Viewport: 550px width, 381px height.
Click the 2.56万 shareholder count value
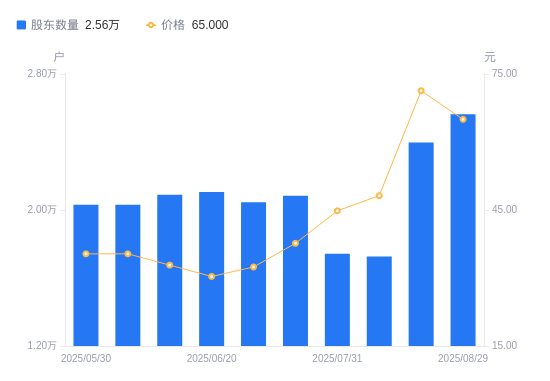click(102, 25)
